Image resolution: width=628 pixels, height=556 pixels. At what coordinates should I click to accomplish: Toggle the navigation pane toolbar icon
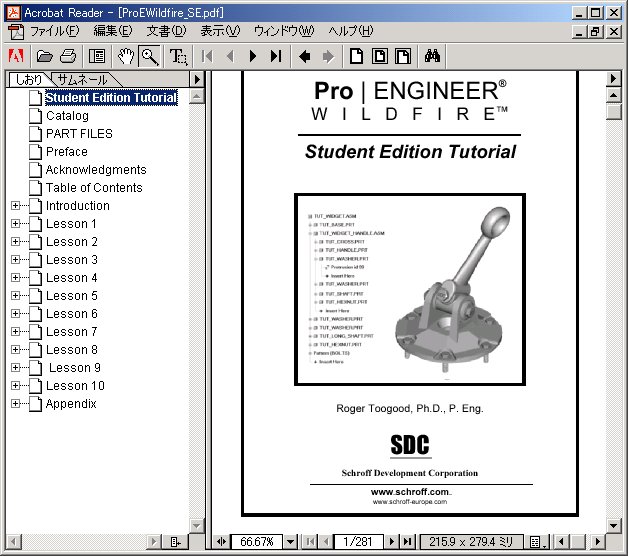[x=97, y=56]
